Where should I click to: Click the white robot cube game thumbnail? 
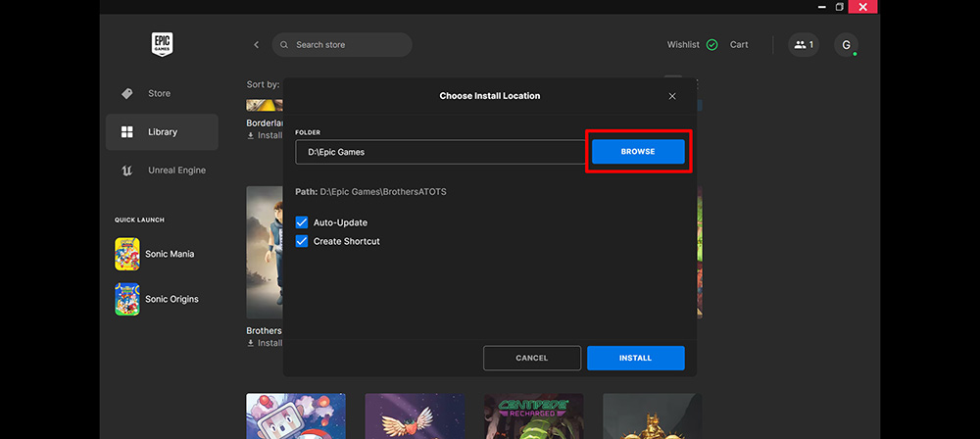[x=296, y=415]
